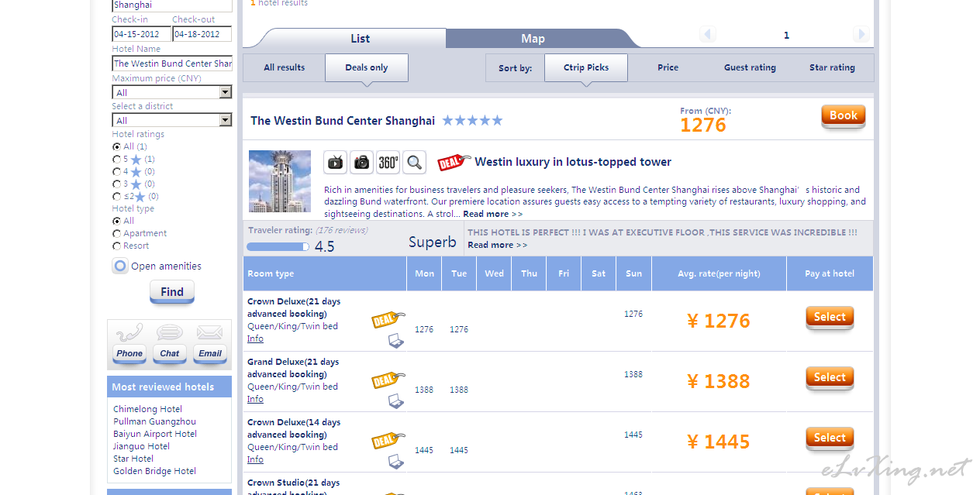Open the Select a district dropdown
The width and height of the screenshot is (980, 495).
pyautogui.click(x=172, y=120)
